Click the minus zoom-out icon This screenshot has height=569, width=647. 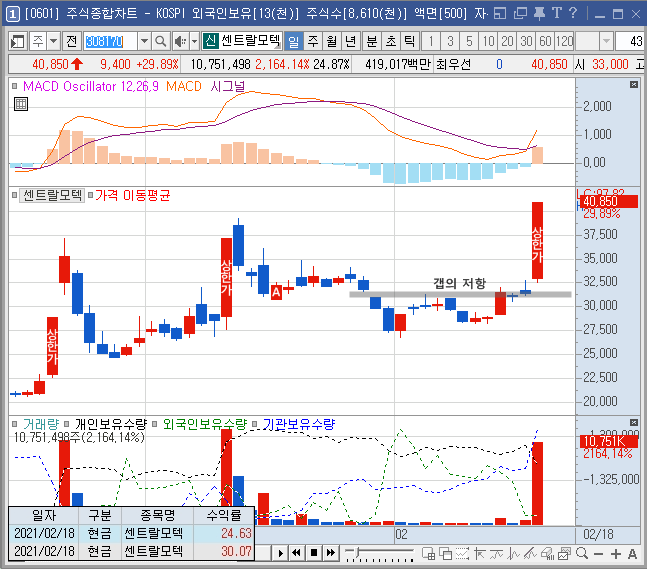[x=599, y=554]
